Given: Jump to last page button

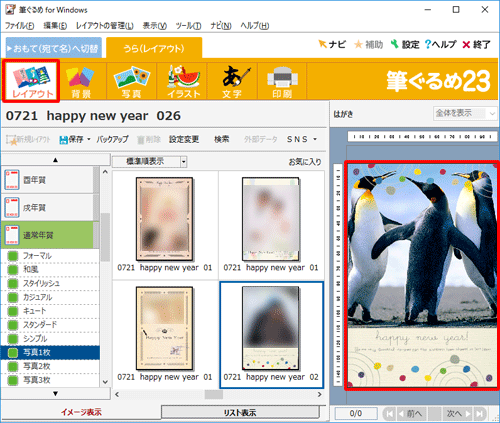Looking at the screenshot, I should point(480,414).
